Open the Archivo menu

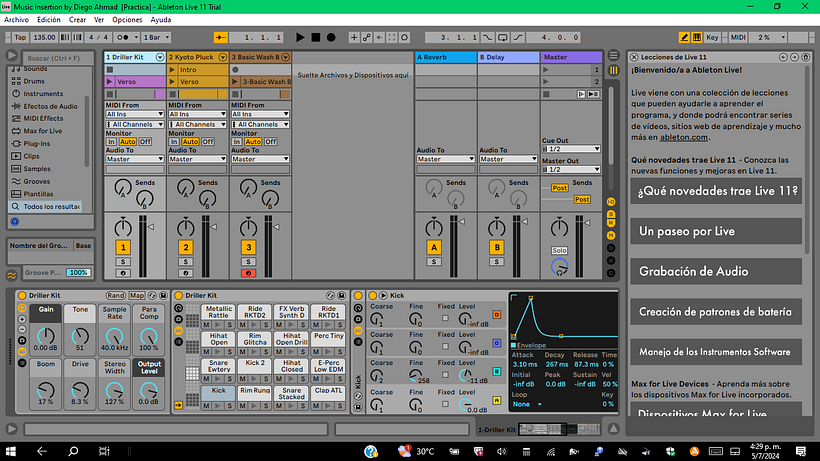coord(16,19)
